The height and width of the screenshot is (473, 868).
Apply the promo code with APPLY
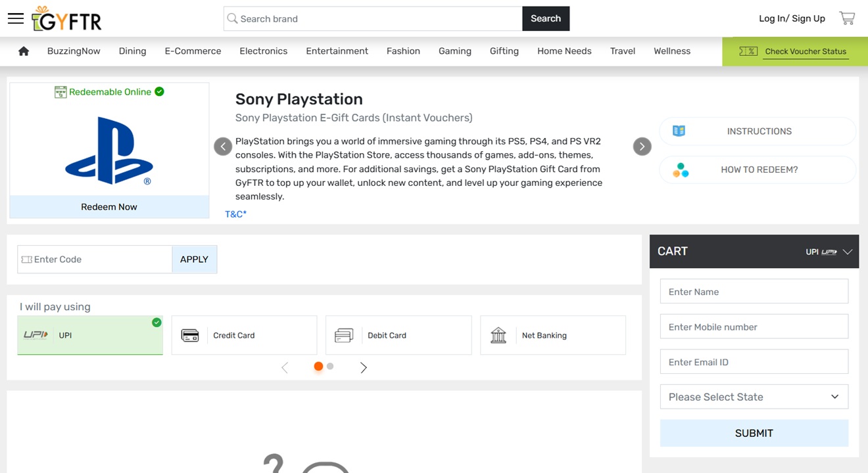pyautogui.click(x=194, y=259)
